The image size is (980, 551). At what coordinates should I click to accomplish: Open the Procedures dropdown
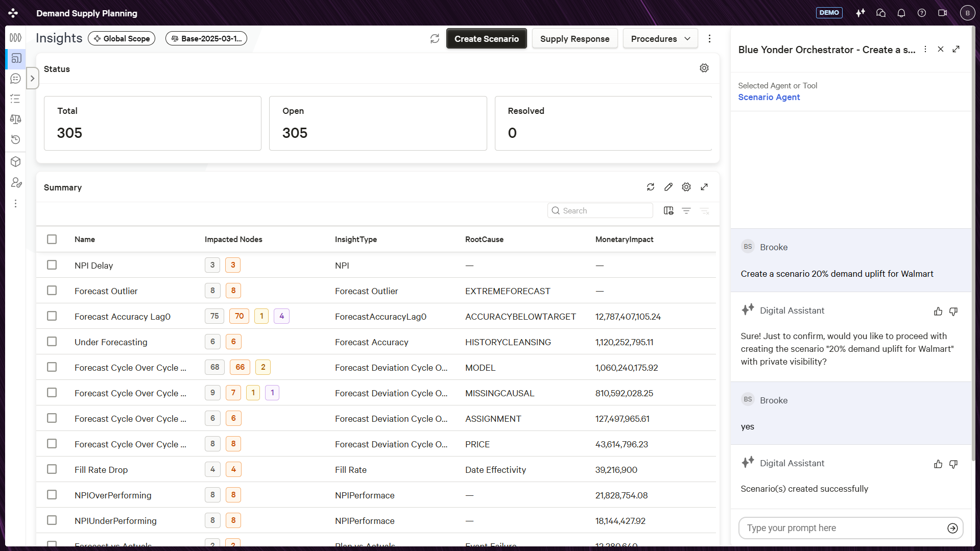[x=660, y=39]
